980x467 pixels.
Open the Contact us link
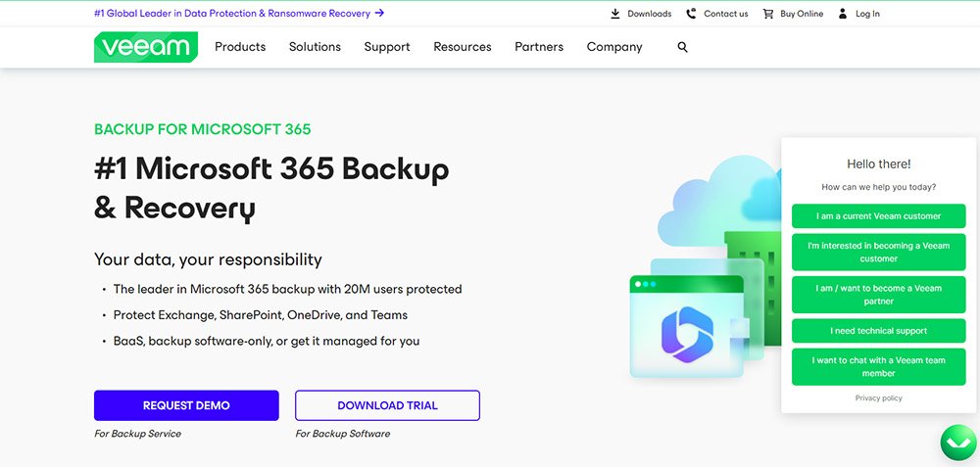[x=725, y=14]
